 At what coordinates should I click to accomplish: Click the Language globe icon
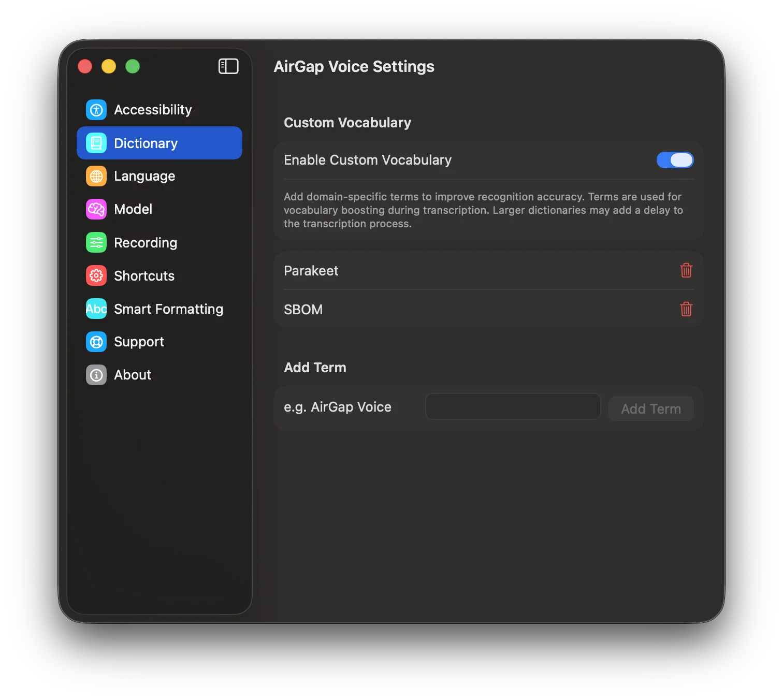[x=96, y=176]
